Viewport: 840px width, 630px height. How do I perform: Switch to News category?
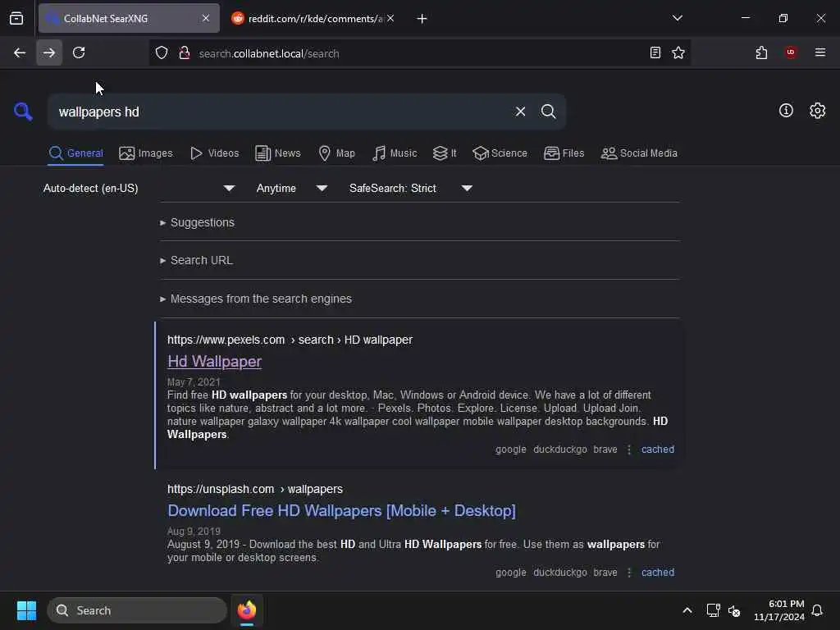277,153
